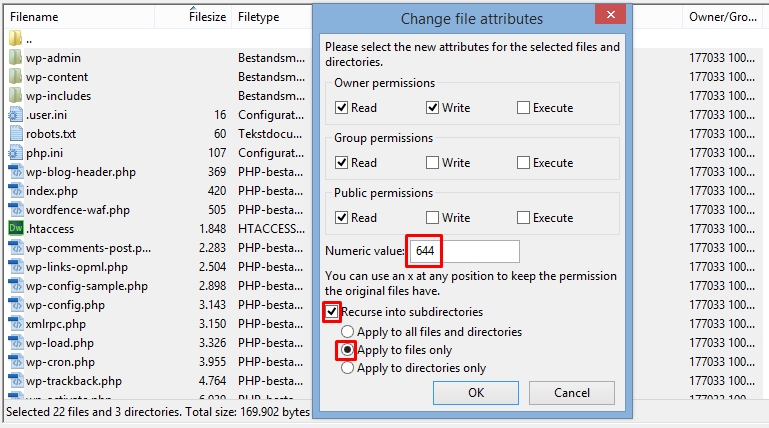This screenshot has height=428, width=769.
Task: Select the wp-admin folder icon
Action: 15,57
